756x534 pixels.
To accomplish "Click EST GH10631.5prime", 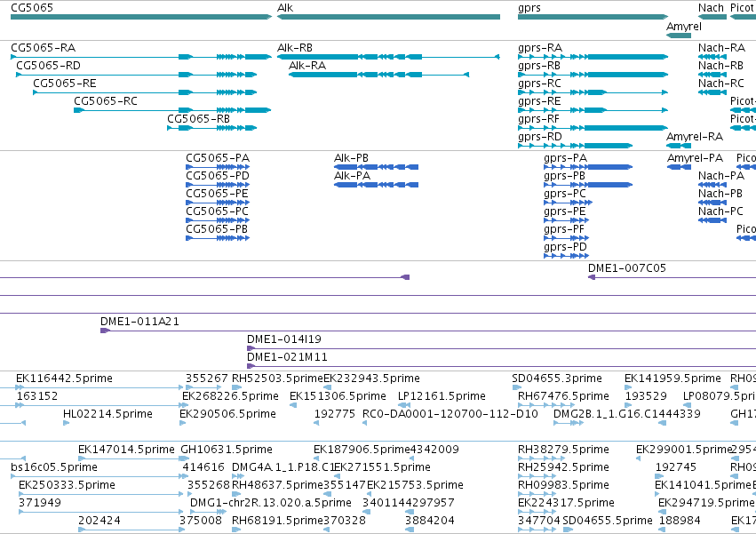I will [227, 450].
